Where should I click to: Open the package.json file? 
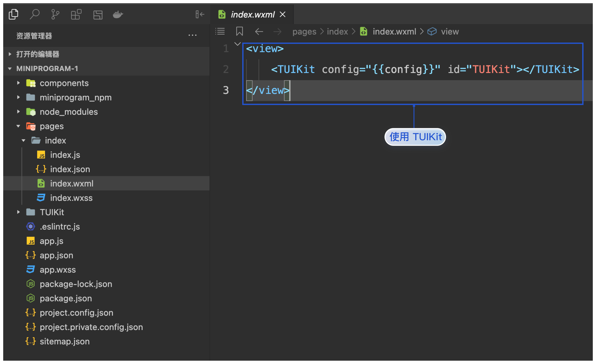pyautogui.click(x=106, y=299)
